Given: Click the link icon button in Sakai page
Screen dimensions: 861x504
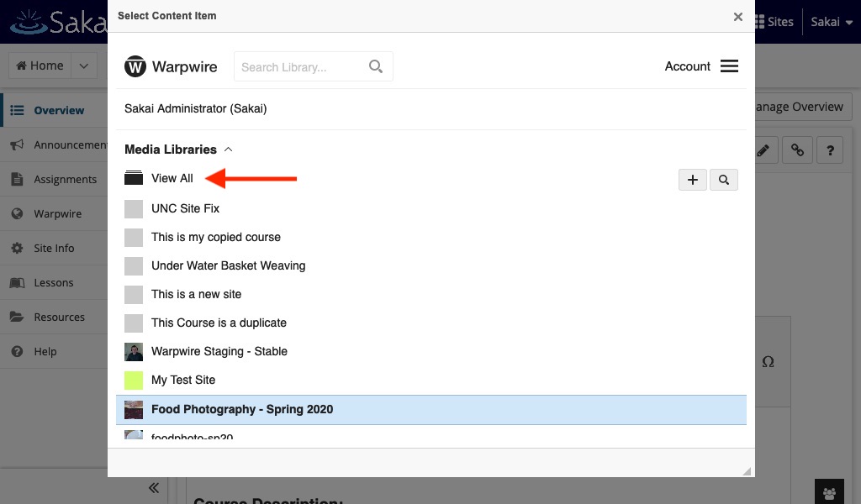Looking at the screenshot, I should coord(797,150).
